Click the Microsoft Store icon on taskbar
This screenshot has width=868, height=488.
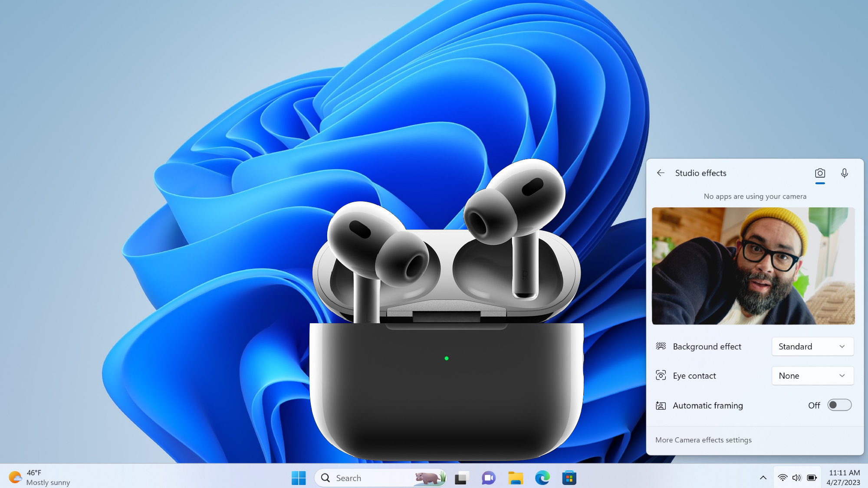[569, 477]
